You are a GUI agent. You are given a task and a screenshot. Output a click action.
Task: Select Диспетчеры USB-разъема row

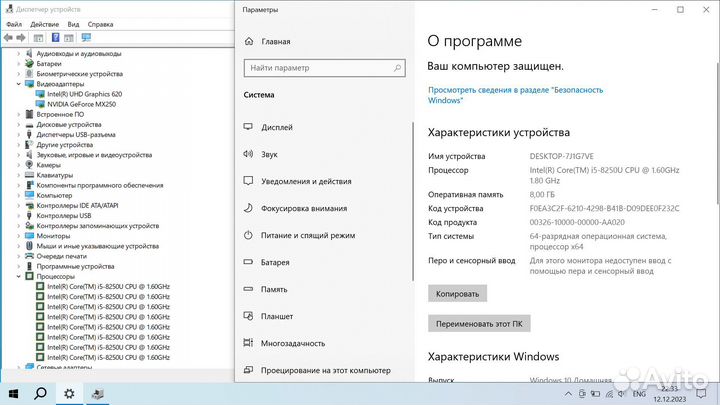pyautogui.click(x=76, y=135)
